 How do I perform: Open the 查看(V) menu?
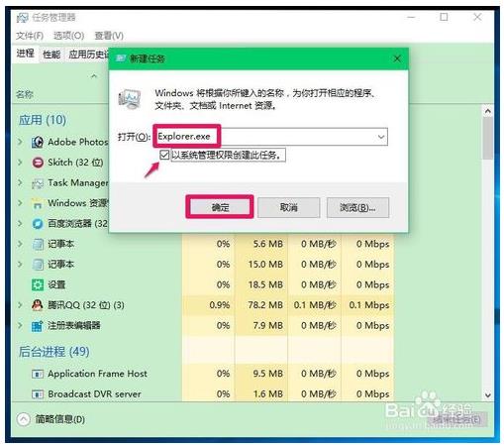[x=109, y=36]
